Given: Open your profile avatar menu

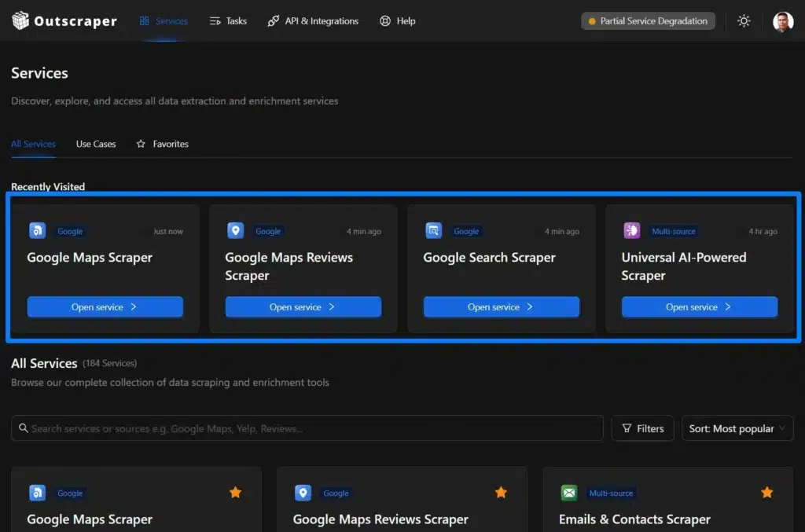Looking at the screenshot, I should tap(784, 20).
